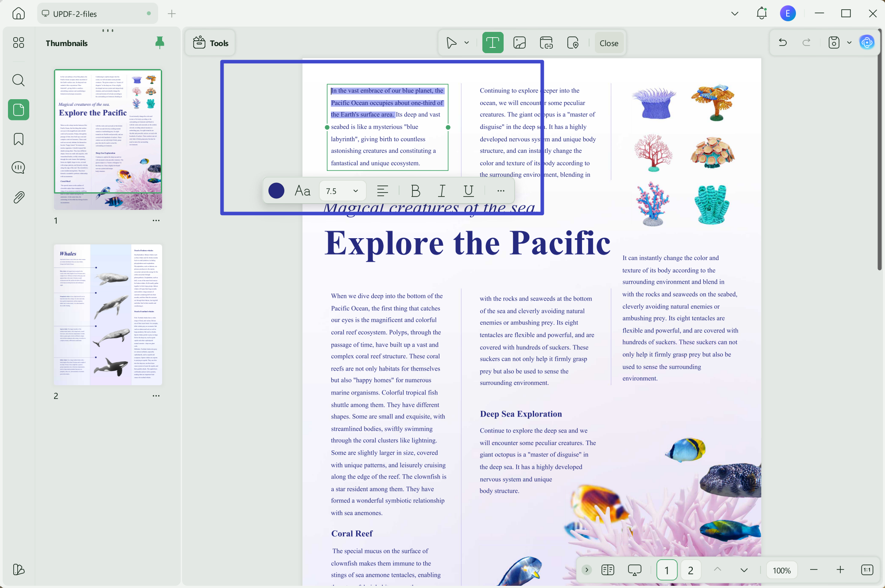Select the cursor pointer tool
Screen dimensions: 885x588
click(x=451, y=43)
